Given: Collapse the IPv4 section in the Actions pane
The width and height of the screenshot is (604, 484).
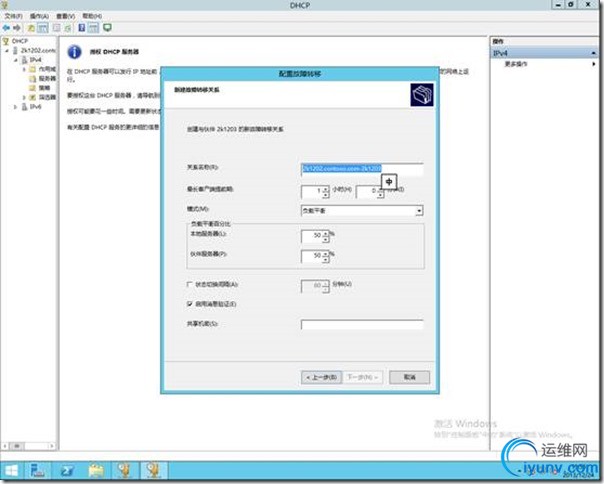Looking at the screenshot, I should pos(593,53).
